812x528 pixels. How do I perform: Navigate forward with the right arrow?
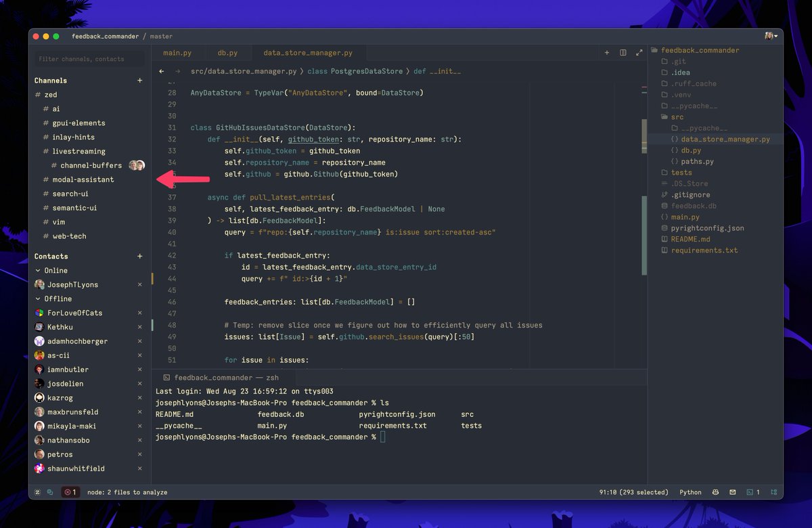[177, 71]
